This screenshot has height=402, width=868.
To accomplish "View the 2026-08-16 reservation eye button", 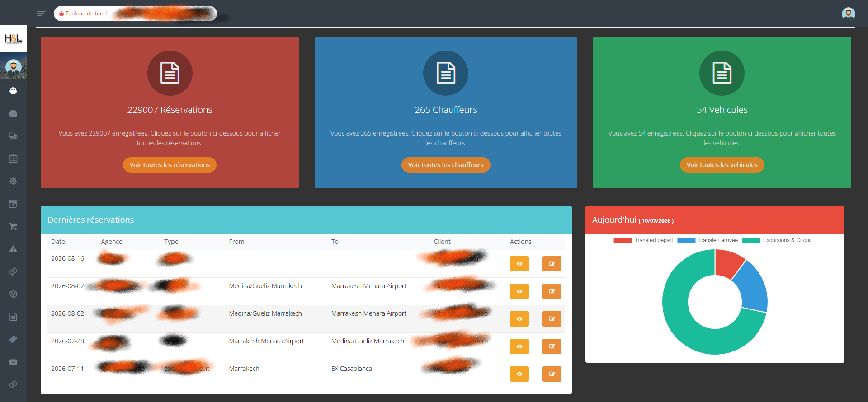I will pyautogui.click(x=519, y=264).
